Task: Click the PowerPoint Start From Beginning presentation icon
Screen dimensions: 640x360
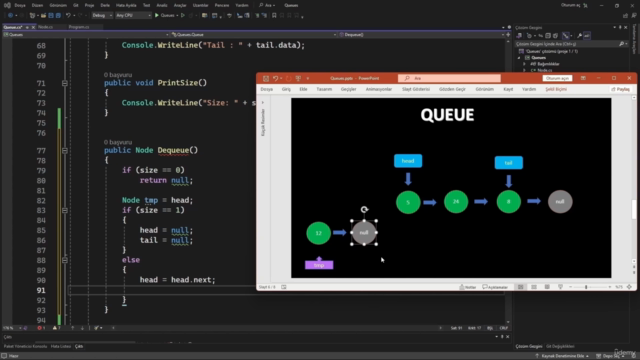Action: (x=298, y=78)
